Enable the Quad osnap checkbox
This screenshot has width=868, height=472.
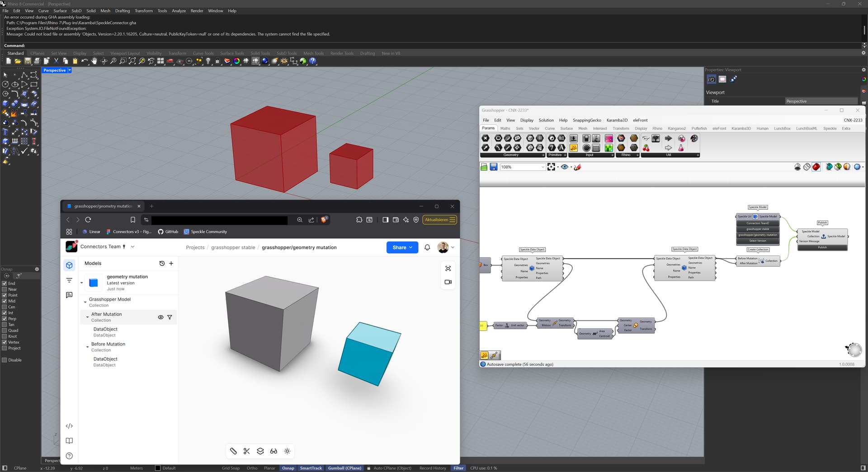pyautogui.click(x=5, y=330)
